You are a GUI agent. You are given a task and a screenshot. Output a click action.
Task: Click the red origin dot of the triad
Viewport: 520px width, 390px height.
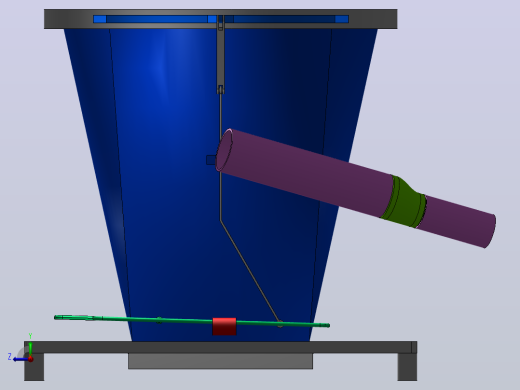click(31, 359)
